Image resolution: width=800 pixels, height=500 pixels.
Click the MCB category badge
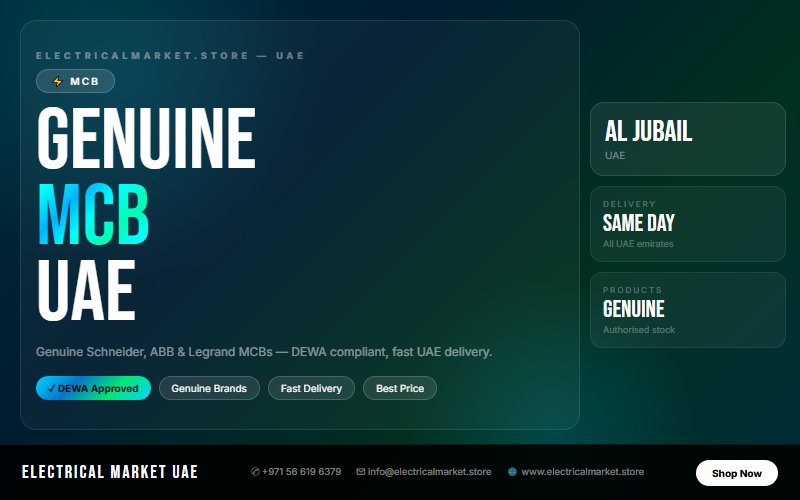pos(76,81)
